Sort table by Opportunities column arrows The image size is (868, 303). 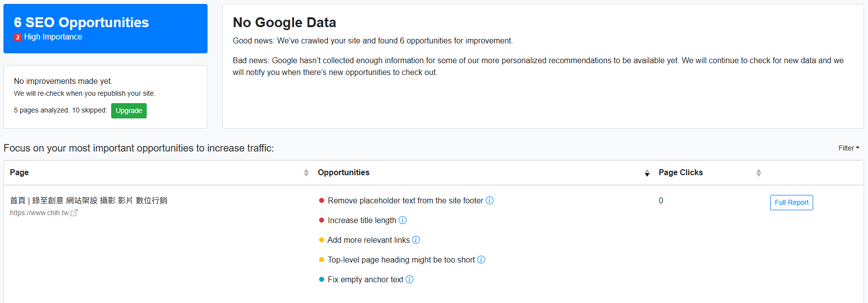(x=647, y=173)
